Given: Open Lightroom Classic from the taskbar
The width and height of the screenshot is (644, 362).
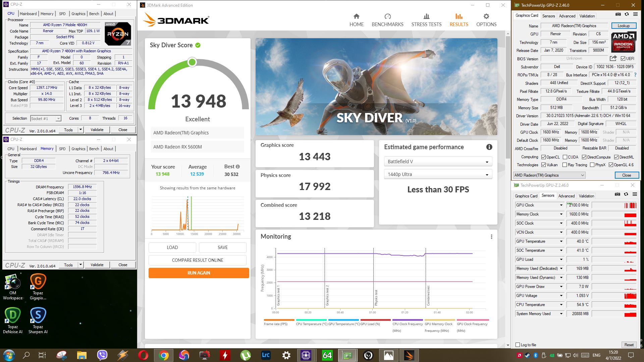Looking at the screenshot, I should coord(266,355).
